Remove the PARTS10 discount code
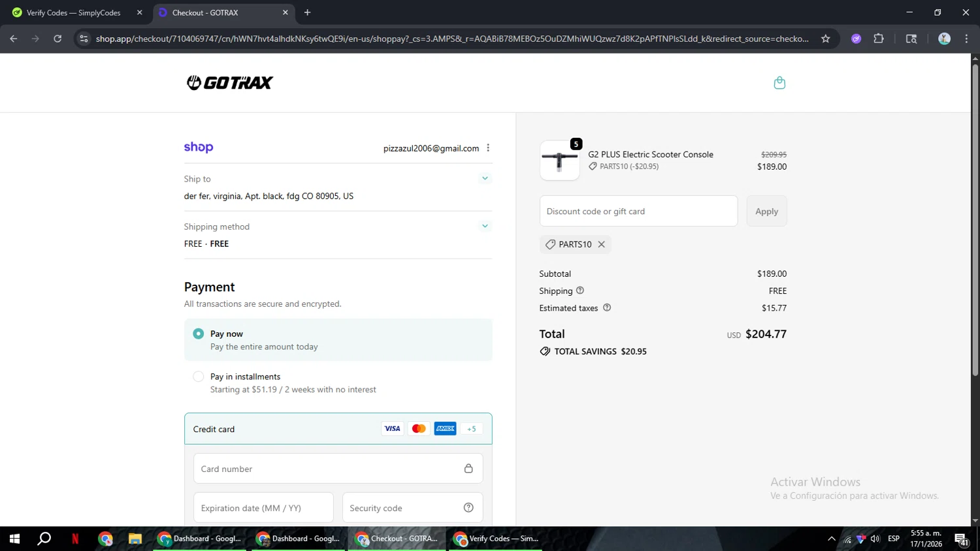Viewport: 980px width, 551px height. (x=602, y=244)
